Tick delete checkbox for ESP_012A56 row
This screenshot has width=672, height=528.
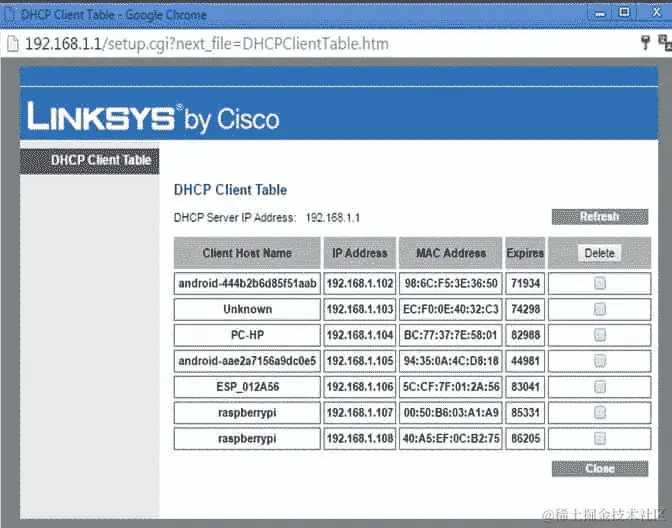coord(600,387)
